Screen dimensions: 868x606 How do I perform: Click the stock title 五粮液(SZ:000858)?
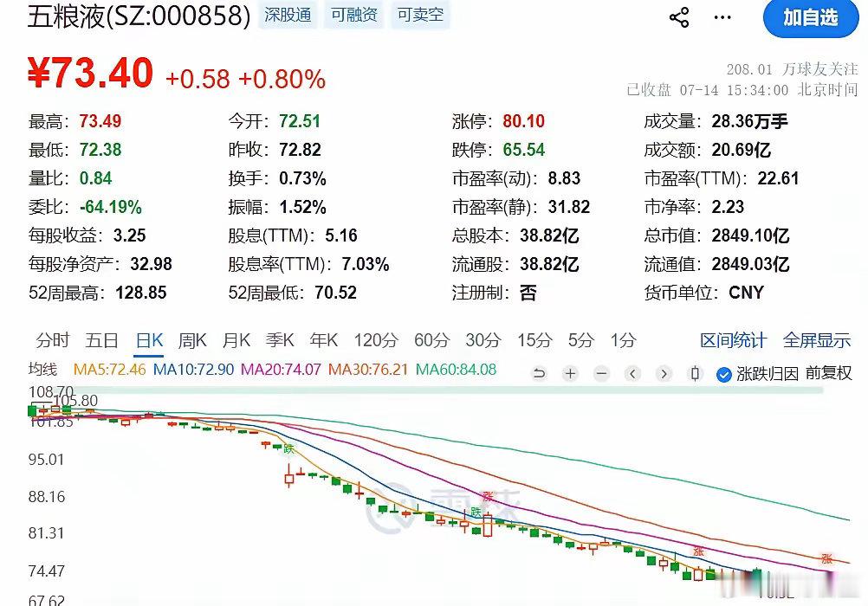click(x=139, y=16)
